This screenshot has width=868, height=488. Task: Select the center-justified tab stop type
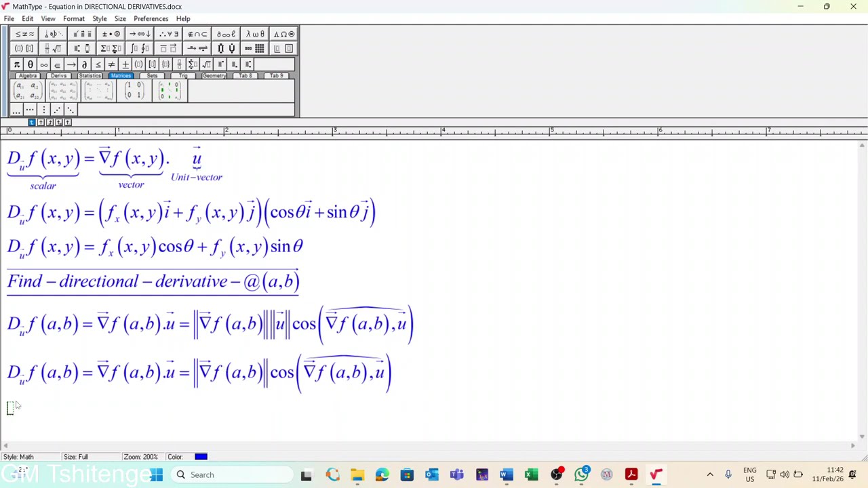[x=41, y=122]
